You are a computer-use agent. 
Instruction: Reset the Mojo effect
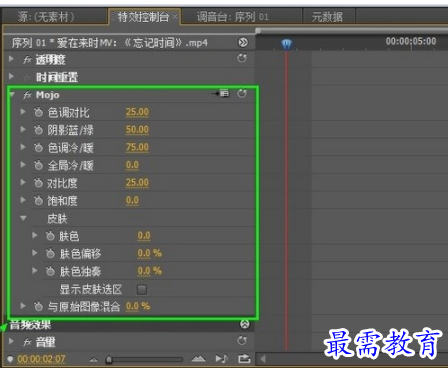point(242,94)
